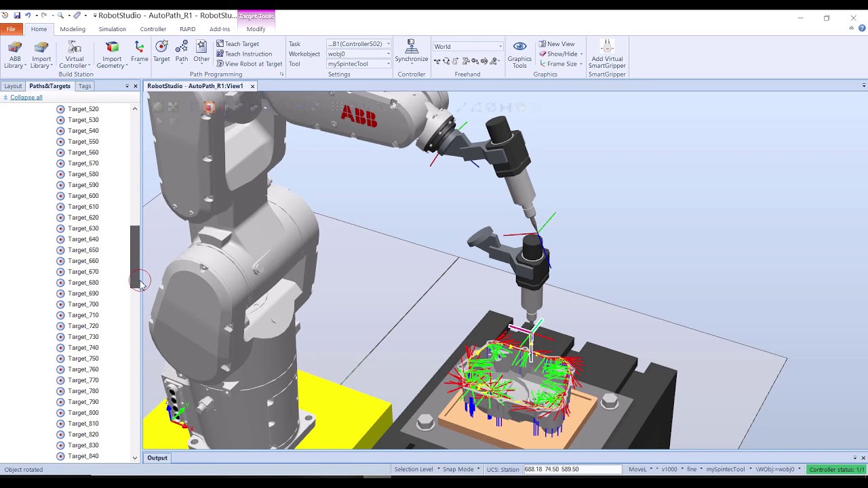
Task: Open the Path creation tool
Action: 182,52
